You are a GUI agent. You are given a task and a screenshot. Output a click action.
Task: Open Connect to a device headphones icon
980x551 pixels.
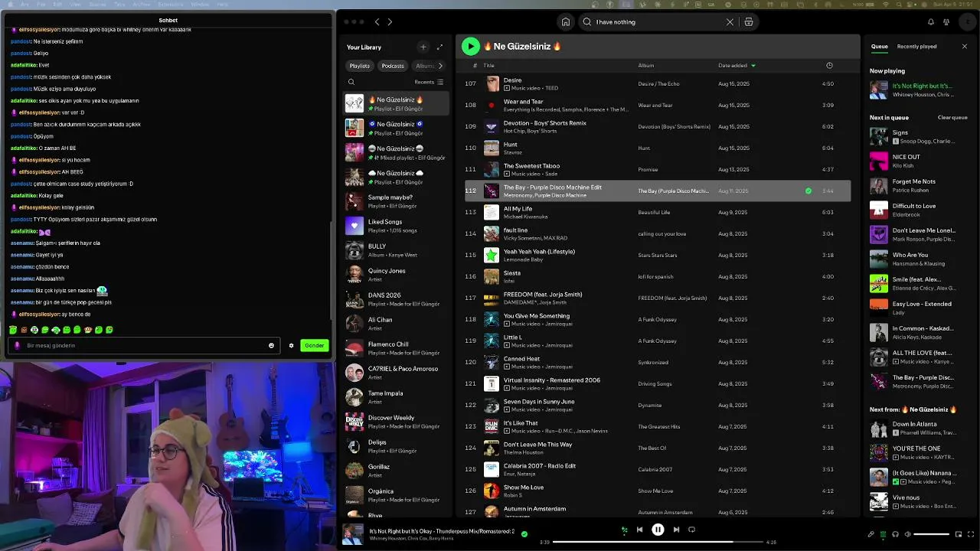click(895, 534)
